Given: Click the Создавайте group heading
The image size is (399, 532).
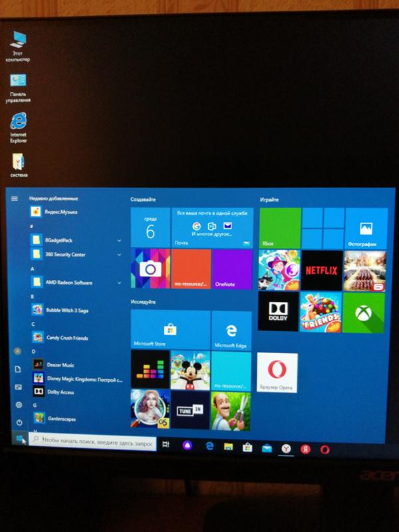Looking at the screenshot, I should point(143,199).
